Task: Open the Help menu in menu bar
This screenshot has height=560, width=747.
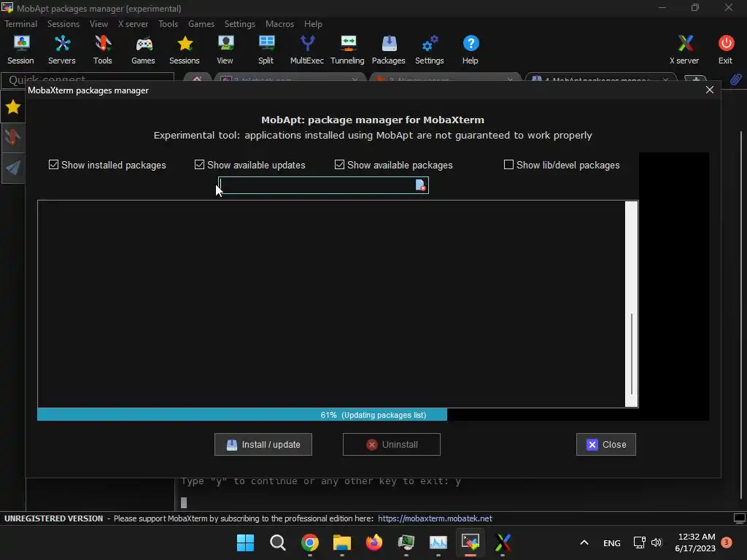Action: pos(313,24)
